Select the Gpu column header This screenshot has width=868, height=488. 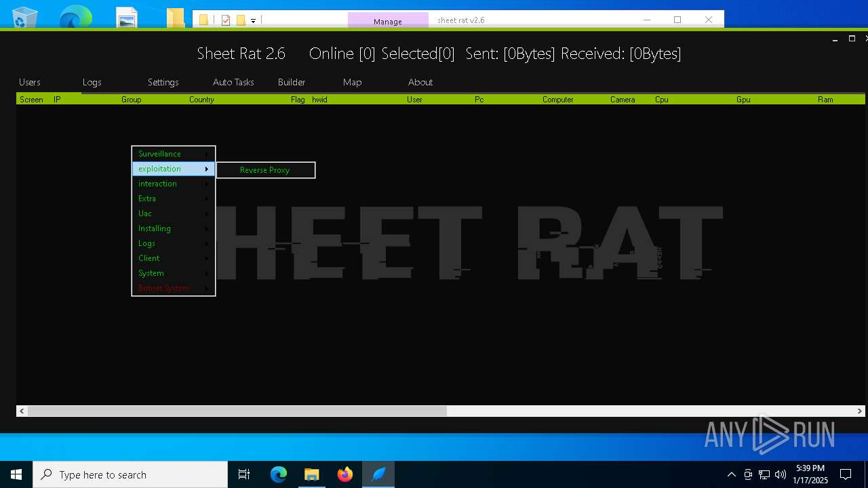[x=743, y=100]
